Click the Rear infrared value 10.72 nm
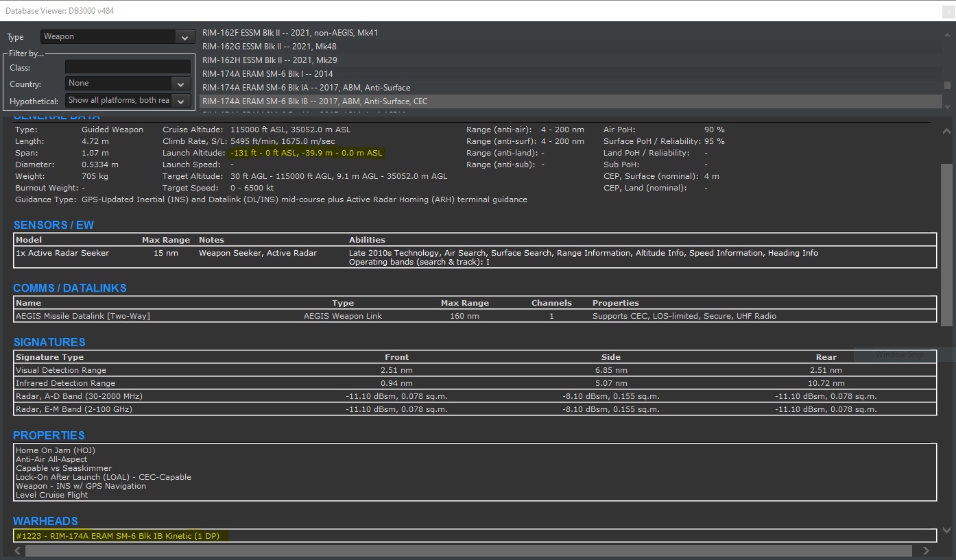The image size is (956, 560). [826, 383]
